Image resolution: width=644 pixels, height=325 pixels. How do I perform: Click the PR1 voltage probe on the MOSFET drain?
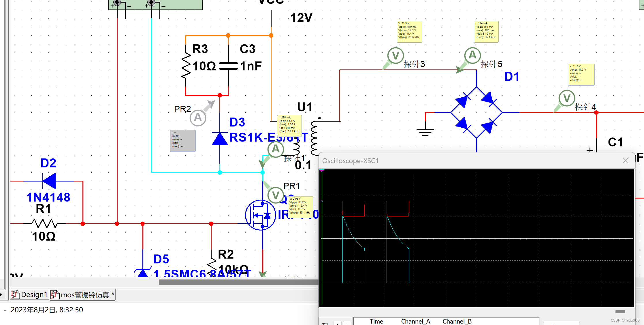click(x=276, y=195)
